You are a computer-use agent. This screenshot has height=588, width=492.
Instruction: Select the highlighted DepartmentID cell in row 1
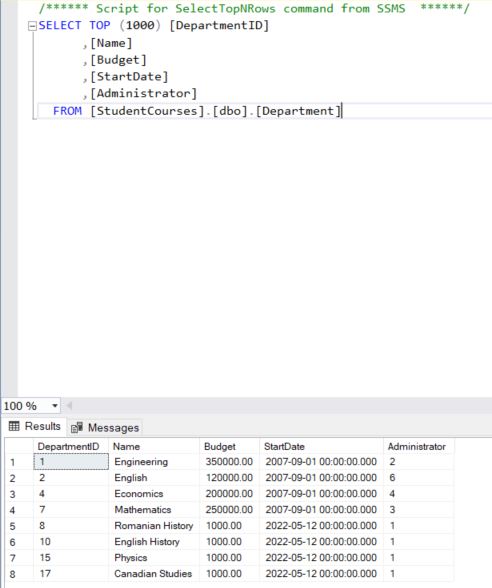71,462
